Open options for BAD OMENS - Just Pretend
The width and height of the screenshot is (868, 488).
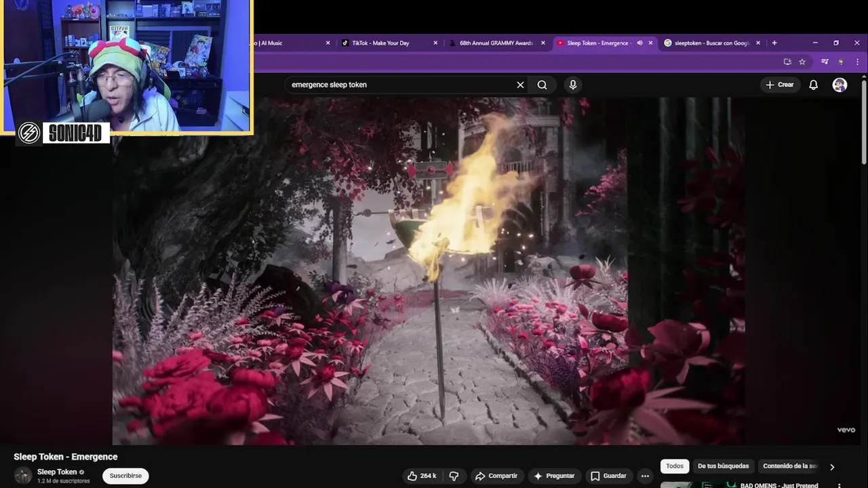click(840, 485)
